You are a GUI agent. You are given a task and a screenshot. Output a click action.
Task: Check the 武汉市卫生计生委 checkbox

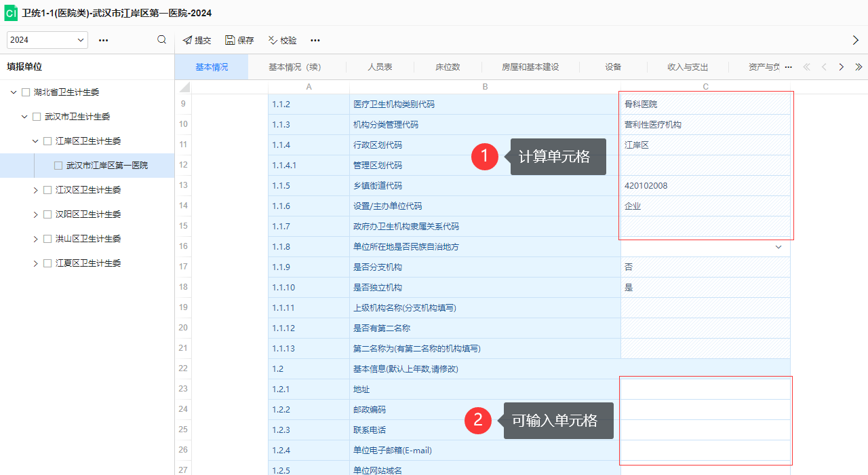[x=37, y=116]
